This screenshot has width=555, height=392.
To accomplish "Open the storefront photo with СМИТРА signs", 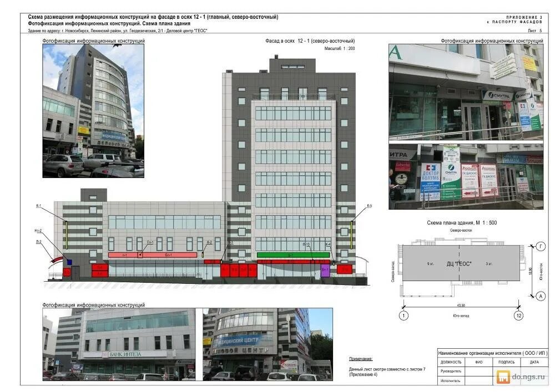I will [x=466, y=92].
